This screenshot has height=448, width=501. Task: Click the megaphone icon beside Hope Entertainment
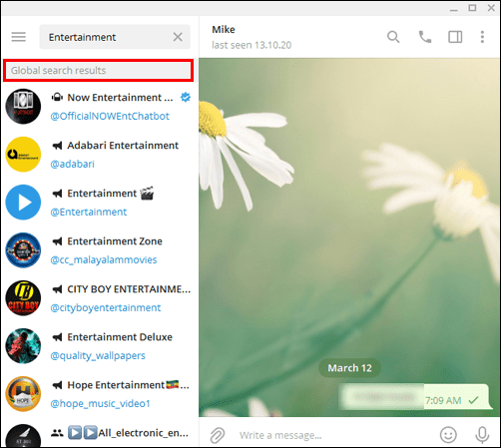[x=57, y=385]
